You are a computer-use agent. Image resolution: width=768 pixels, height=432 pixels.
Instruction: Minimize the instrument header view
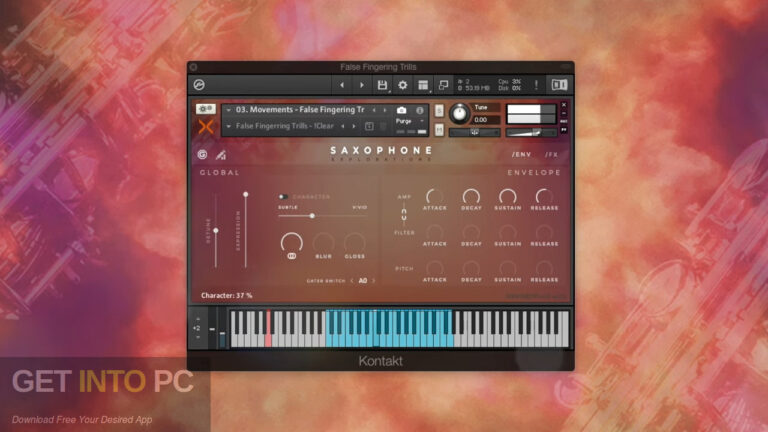(x=564, y=113)
